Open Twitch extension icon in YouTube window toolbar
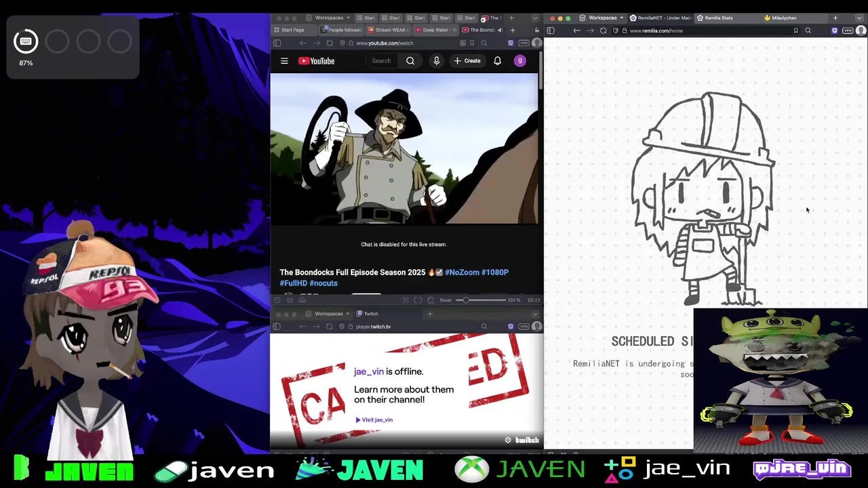The width and height of the screenshot is (868, 488). pos(511,43)
